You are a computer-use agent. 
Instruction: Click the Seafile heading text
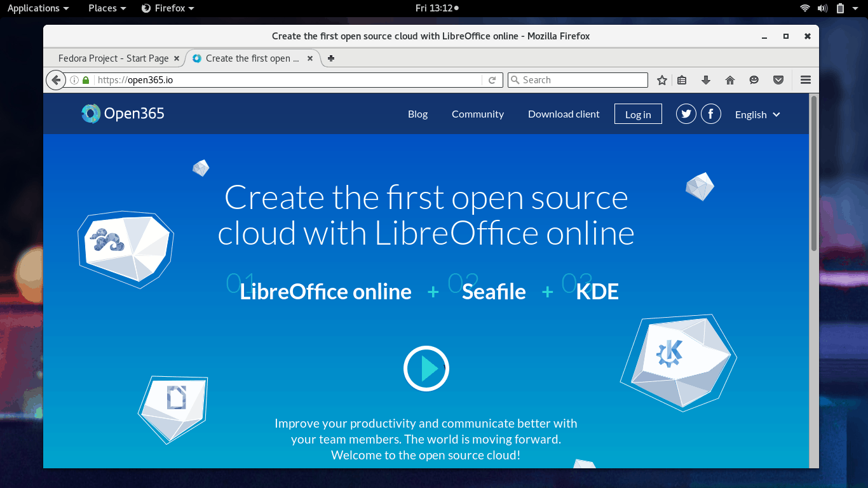pos(494,292)
